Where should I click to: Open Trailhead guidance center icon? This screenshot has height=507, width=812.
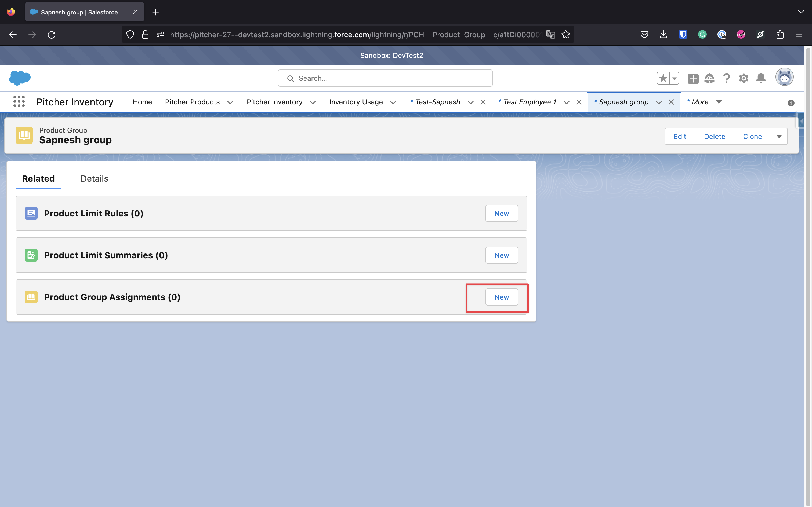click(709, 78)
